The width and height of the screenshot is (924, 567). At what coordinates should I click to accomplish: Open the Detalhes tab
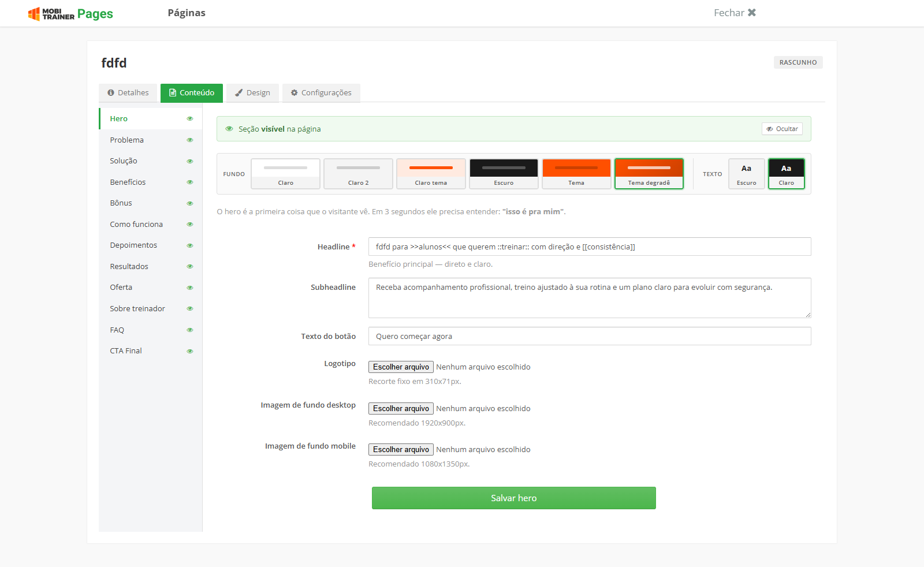[128, 93]
